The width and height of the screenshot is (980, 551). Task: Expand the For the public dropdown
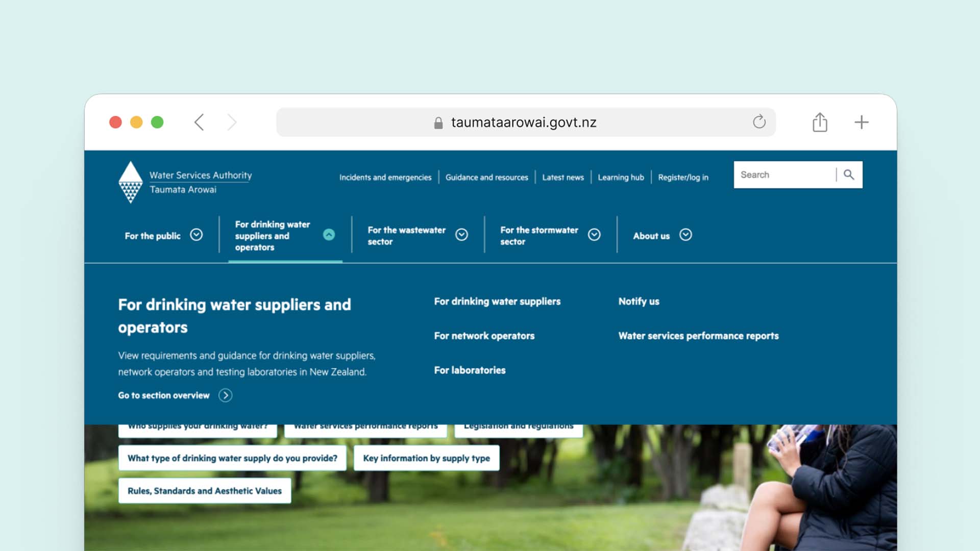click(x=197, y=235)
